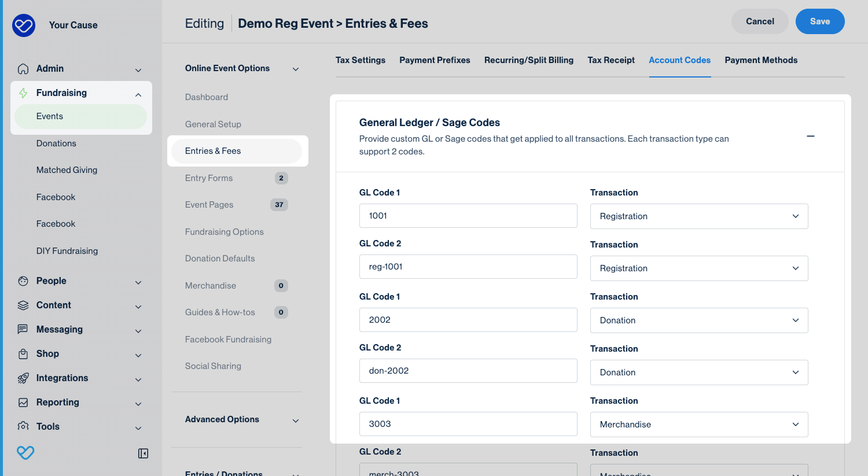868x476 pixels.
Task: Open the Merchandise transaction dropdown
Action: (x=698, y=425)
